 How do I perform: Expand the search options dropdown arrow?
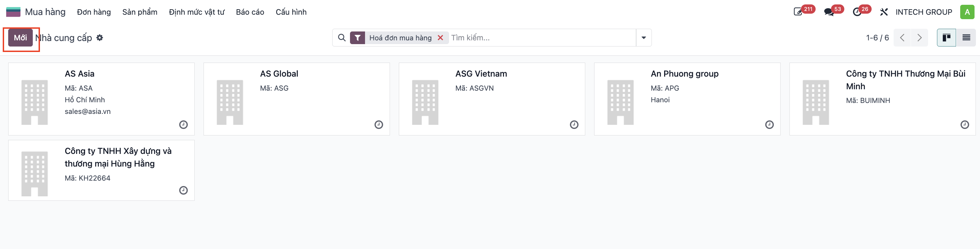[644, 38]
